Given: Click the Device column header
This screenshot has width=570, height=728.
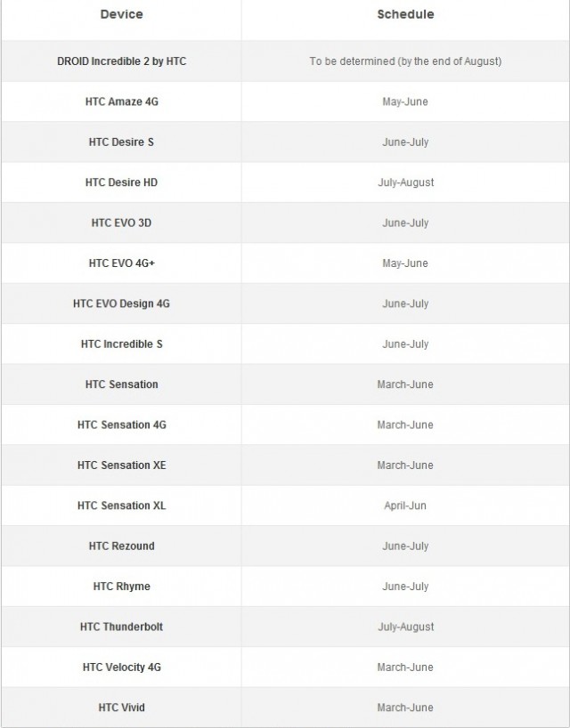Looking at the screenshot, I should (121, 14).
